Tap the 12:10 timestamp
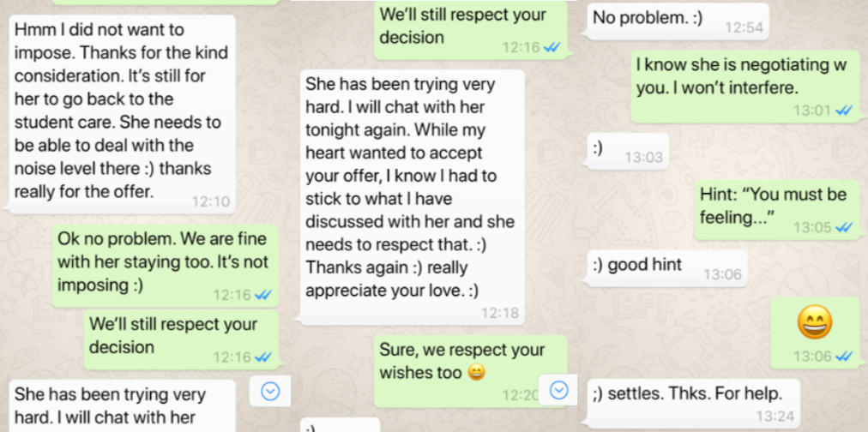The width and height of the screenshot is (868, 432). (x=211, y=202)
